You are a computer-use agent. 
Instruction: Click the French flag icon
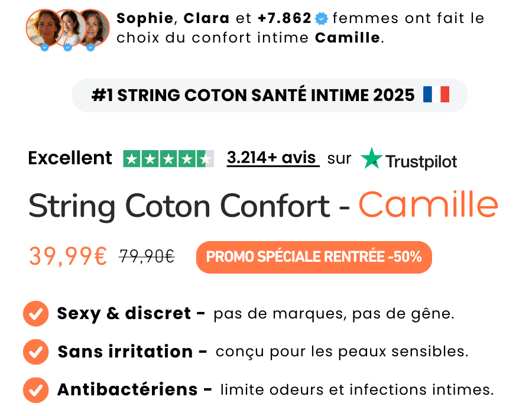coord(436,95)
